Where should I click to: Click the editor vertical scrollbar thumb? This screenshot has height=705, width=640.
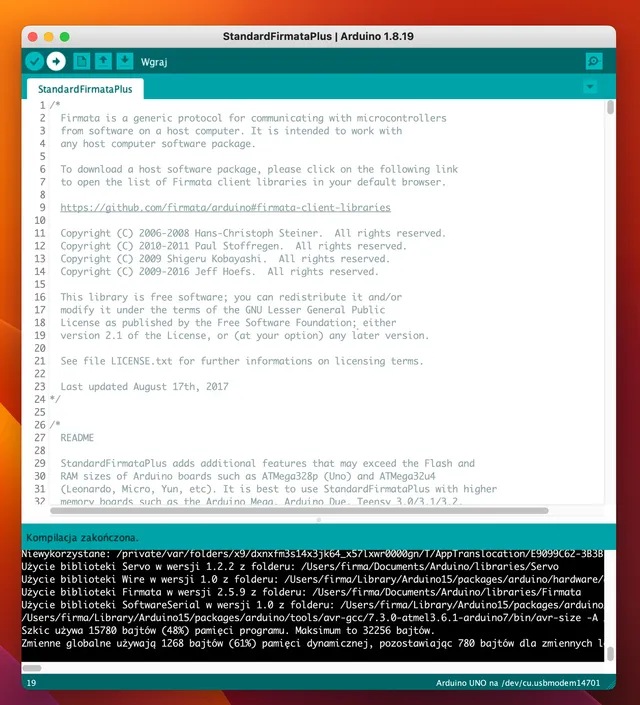click(x=610, y=107)
